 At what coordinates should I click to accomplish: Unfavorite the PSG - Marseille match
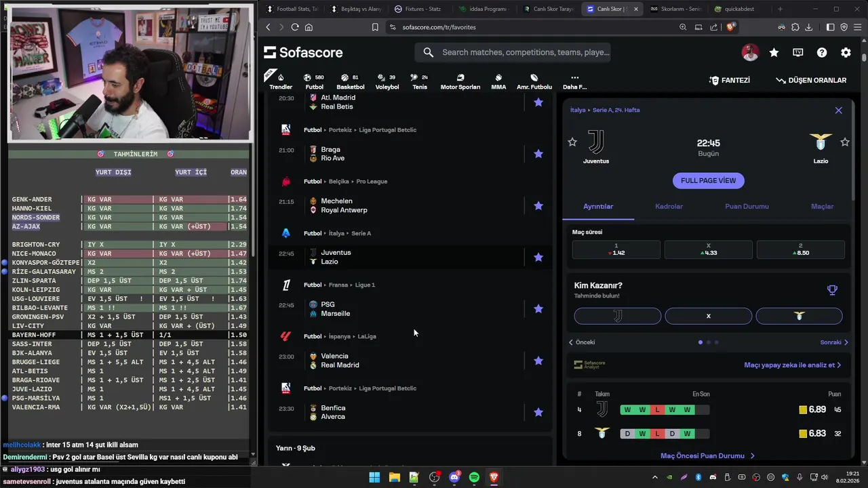click(538, 308)
